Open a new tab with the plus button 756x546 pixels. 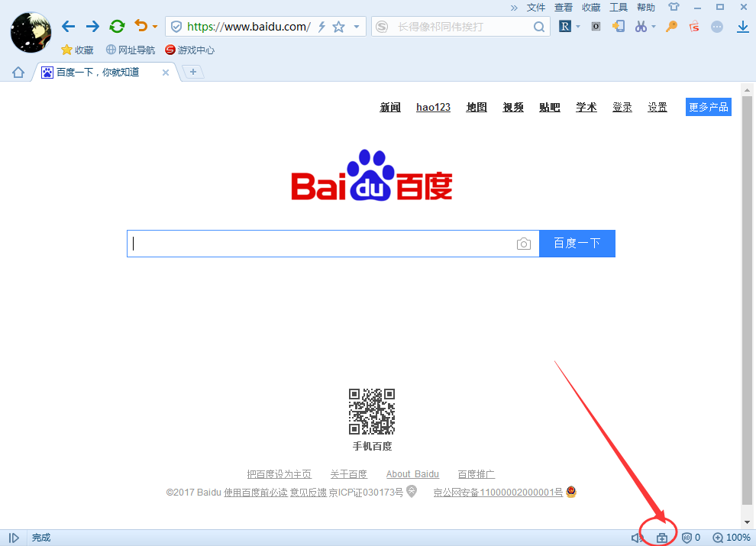tap(193, 72)
